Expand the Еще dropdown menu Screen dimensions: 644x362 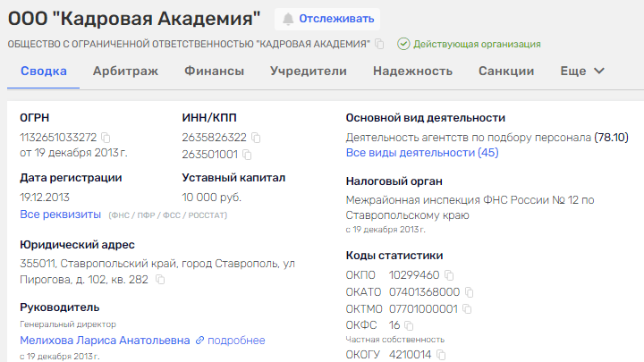point(582,71)
